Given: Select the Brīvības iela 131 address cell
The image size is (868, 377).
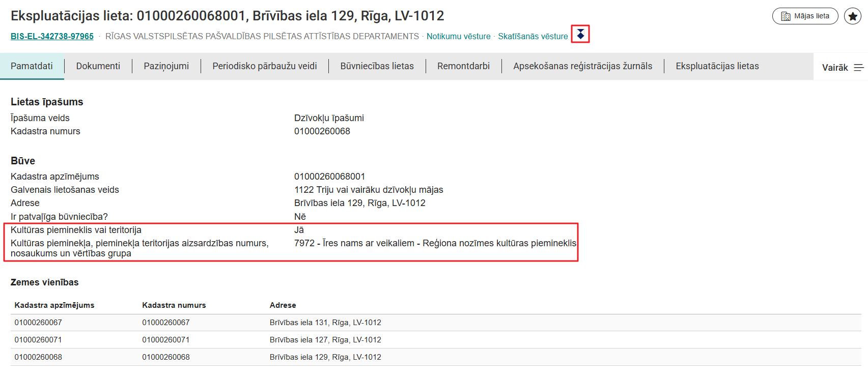Looking at the screenshot, I should (x=325, y=323).
